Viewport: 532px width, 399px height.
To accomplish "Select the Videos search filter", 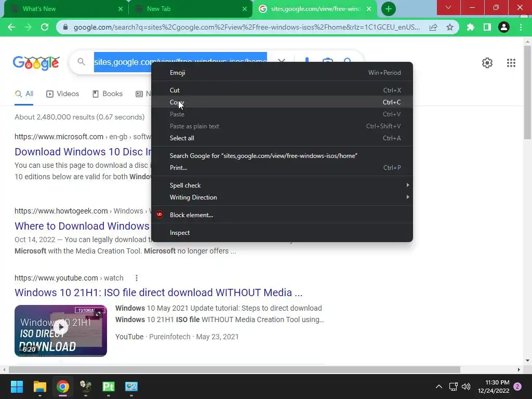I will (x=62, y=94).
